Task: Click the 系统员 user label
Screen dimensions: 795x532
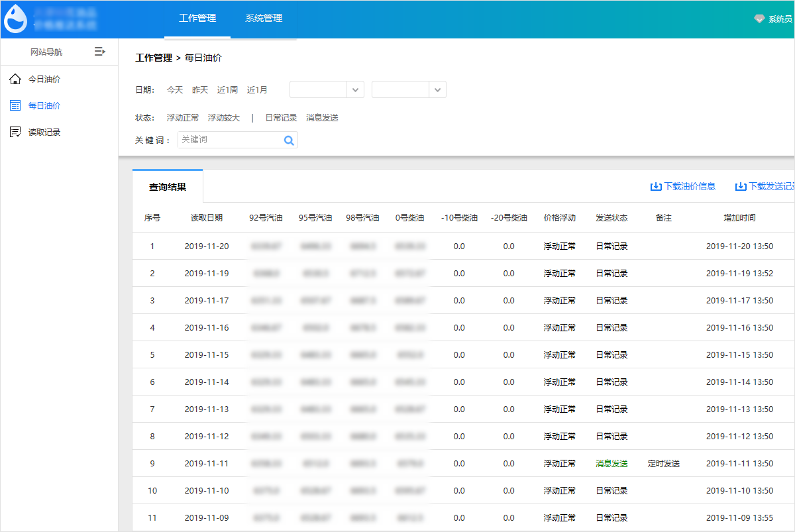Action: 780,19
